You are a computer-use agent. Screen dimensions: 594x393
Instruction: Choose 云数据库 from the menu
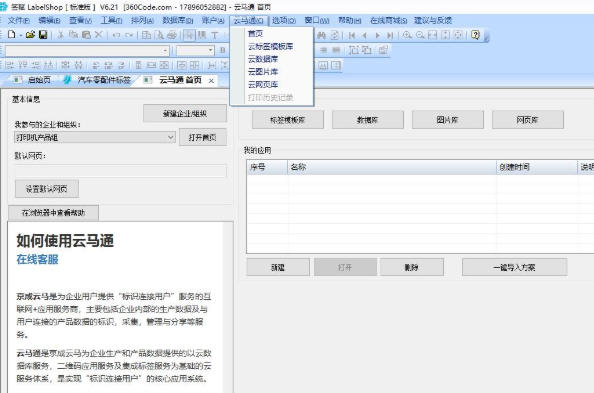click(x=272, y=59)
